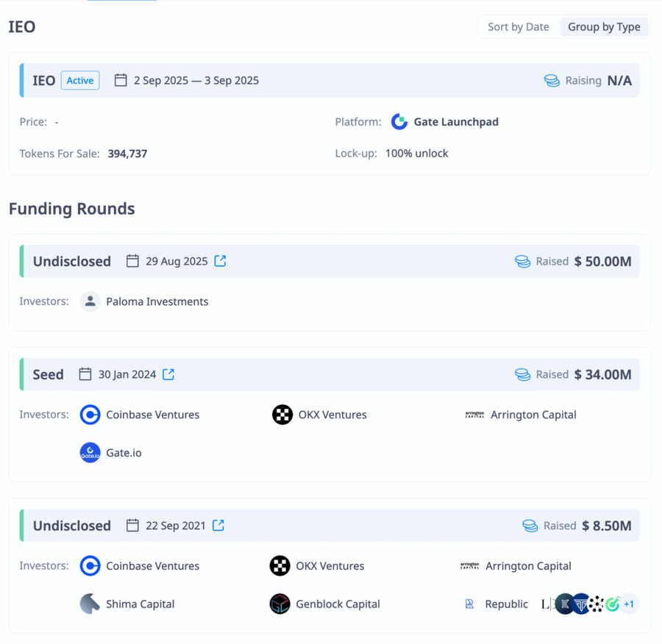Screen dimensions: 662x644
Task: Click OKX Ventures logo in Seed round
Action: pyautogui.click(x=282, y=415)
